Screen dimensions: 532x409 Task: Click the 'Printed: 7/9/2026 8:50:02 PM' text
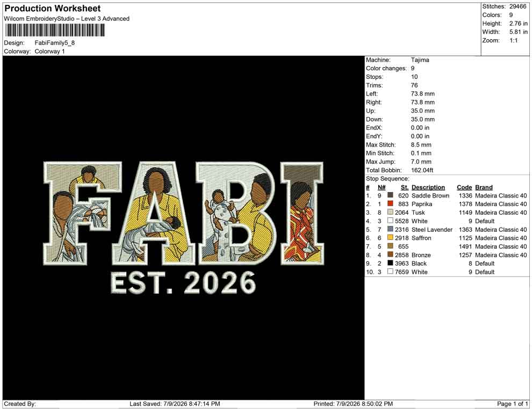click(x=353, y=404)
